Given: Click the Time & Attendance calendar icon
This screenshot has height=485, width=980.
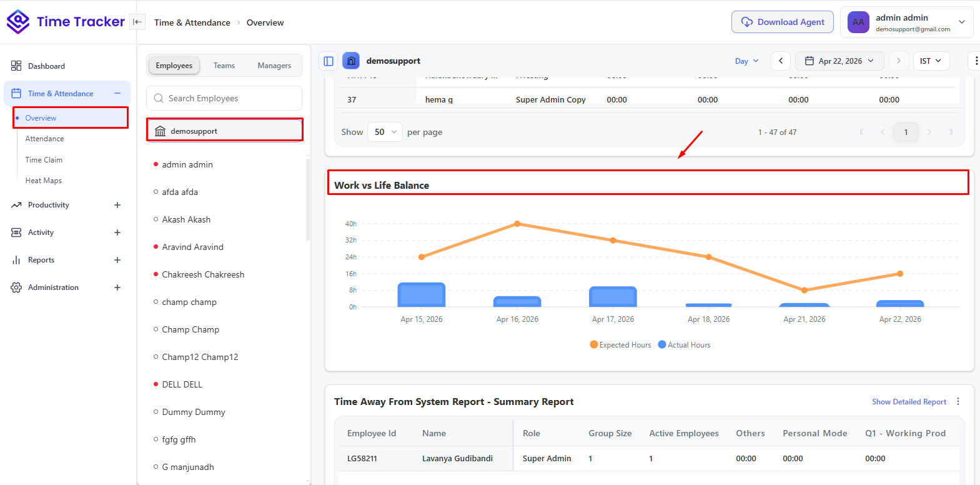Looking at the screenshot, I should 16,93.
